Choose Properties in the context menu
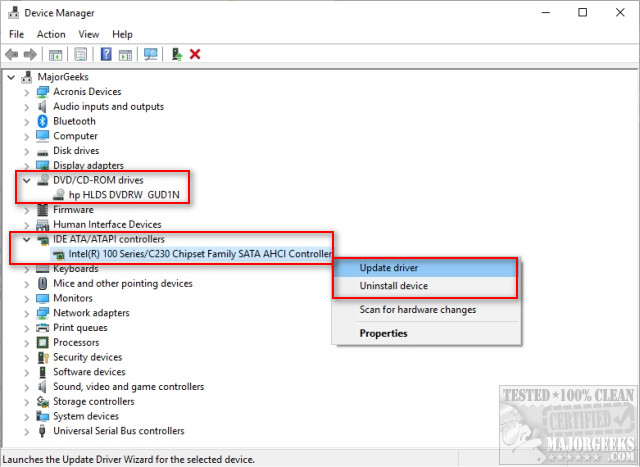Viewport: 640px width, 467px height. tap(427, 334)
